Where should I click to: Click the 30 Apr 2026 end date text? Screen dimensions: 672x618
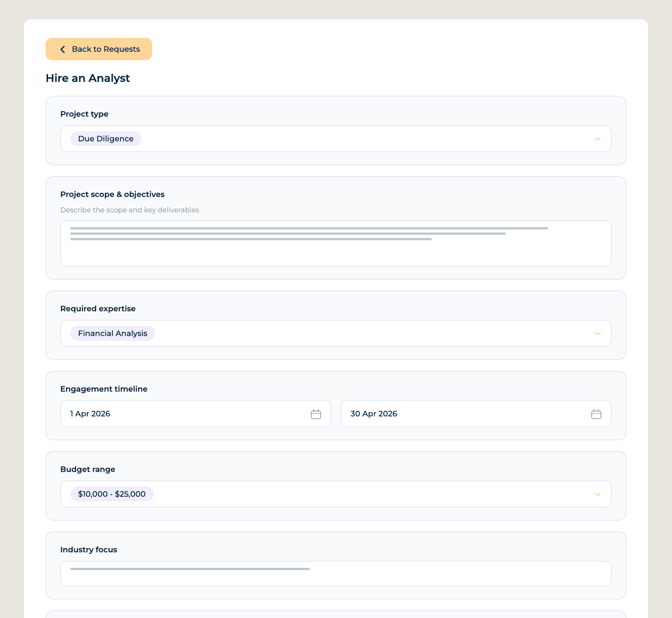click(x=373, y=414)
